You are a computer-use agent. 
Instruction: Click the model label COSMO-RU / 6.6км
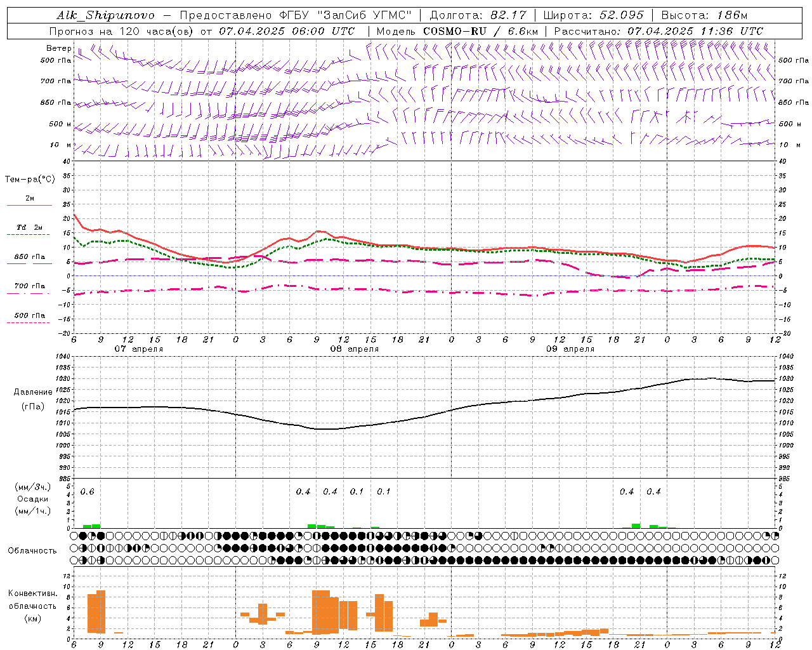[480, 31]
